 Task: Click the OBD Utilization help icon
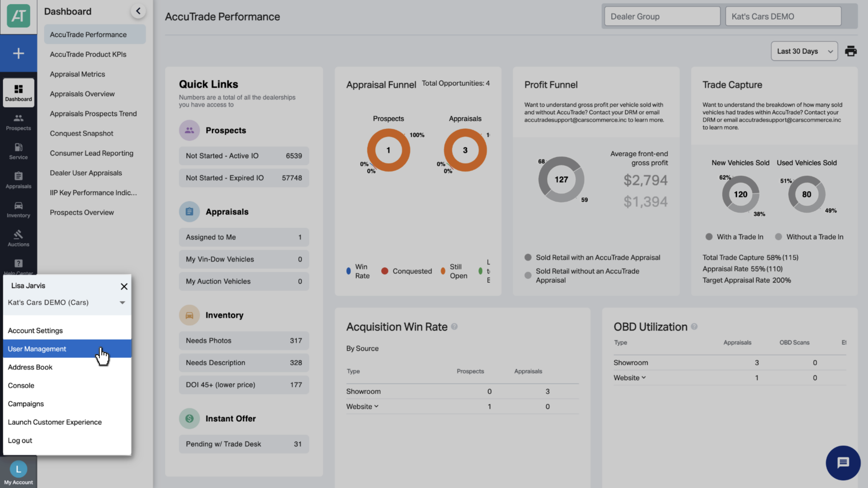(694, 327)
